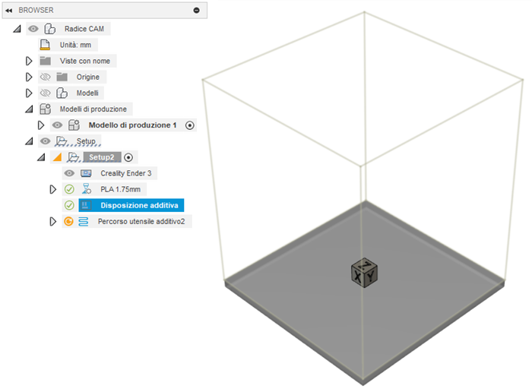Toggle visibility of Setup group
The width and height of the screenshot is (532, 392).
[45, 141]
